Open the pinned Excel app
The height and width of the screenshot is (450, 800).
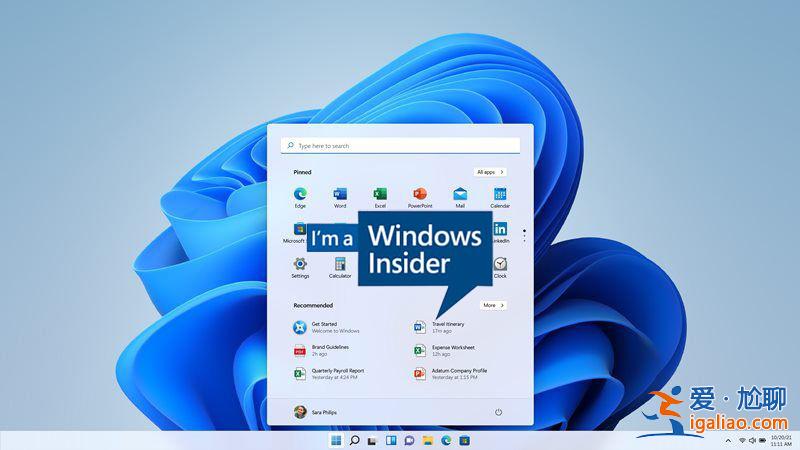coord(380,194)
